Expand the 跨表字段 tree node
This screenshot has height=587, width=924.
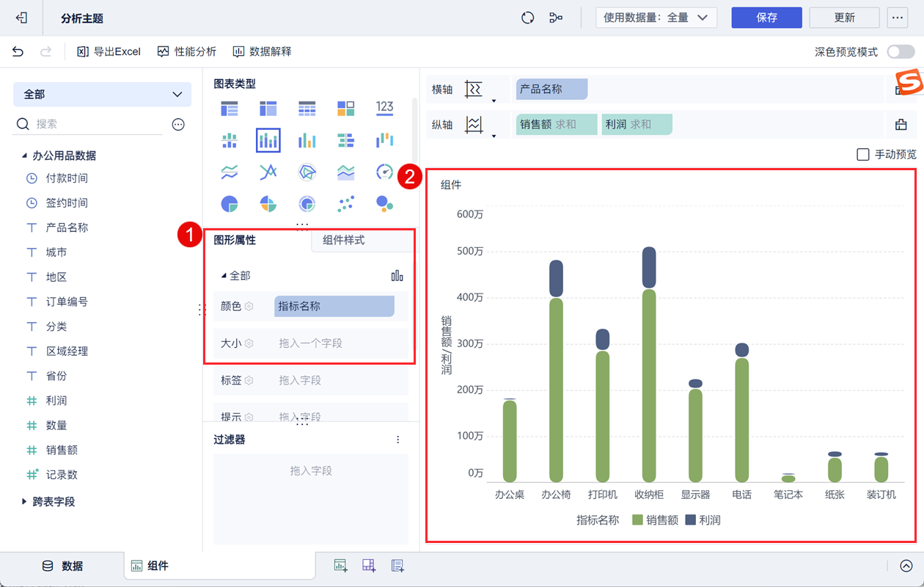click(23, 502)
